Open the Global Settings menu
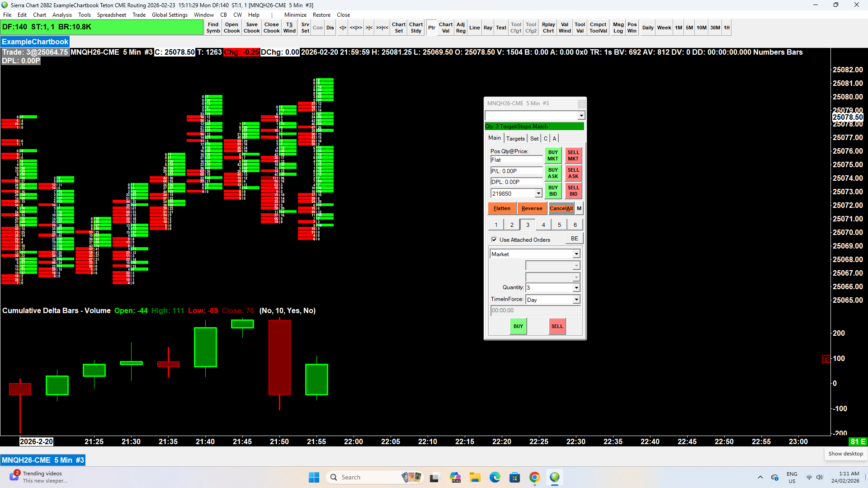 click(x=170, y=15)
